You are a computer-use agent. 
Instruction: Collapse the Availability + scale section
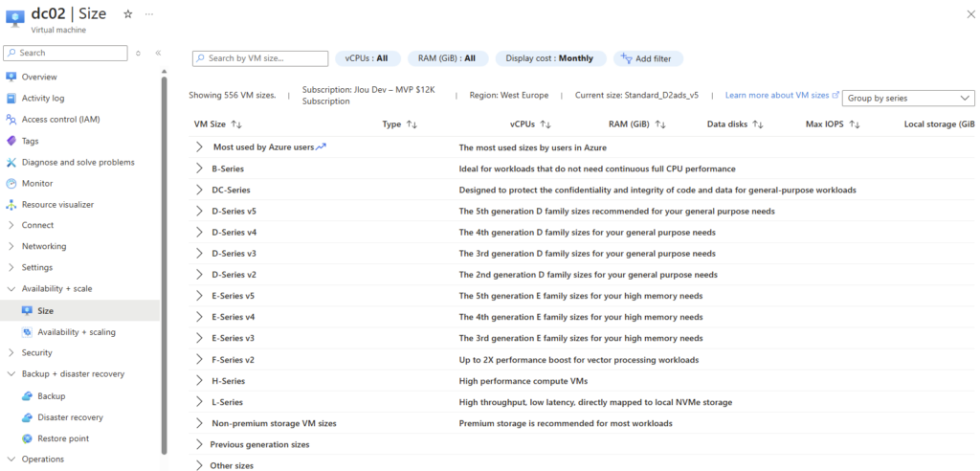pos(11,289)
